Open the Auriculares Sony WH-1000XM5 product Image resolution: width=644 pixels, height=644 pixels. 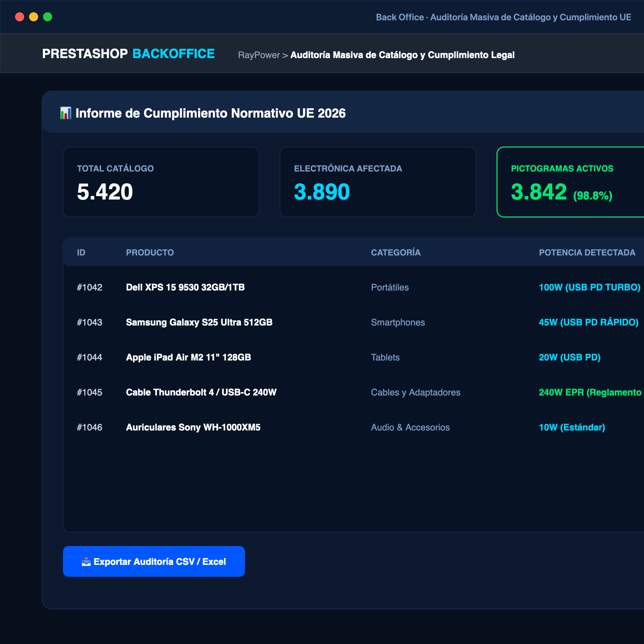[x=193, y=428]
